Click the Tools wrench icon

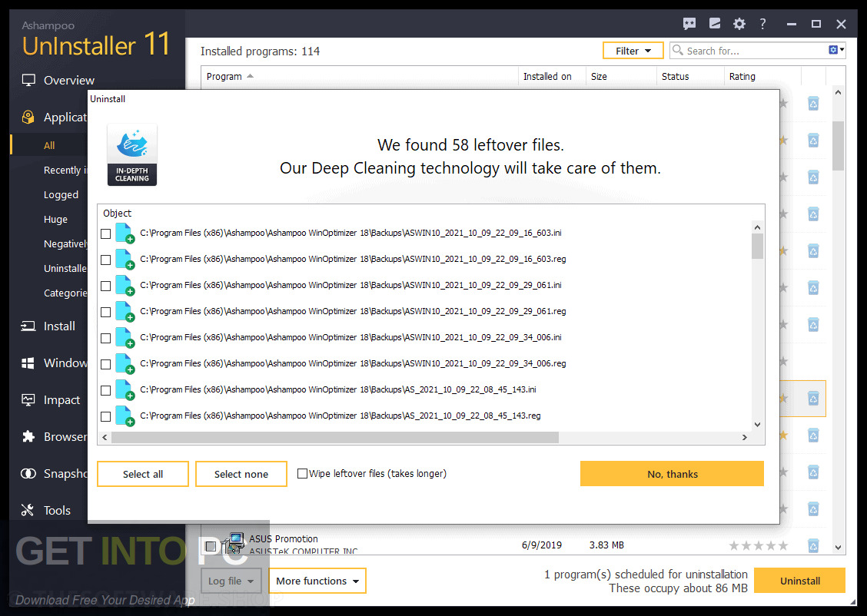[28, 510]
